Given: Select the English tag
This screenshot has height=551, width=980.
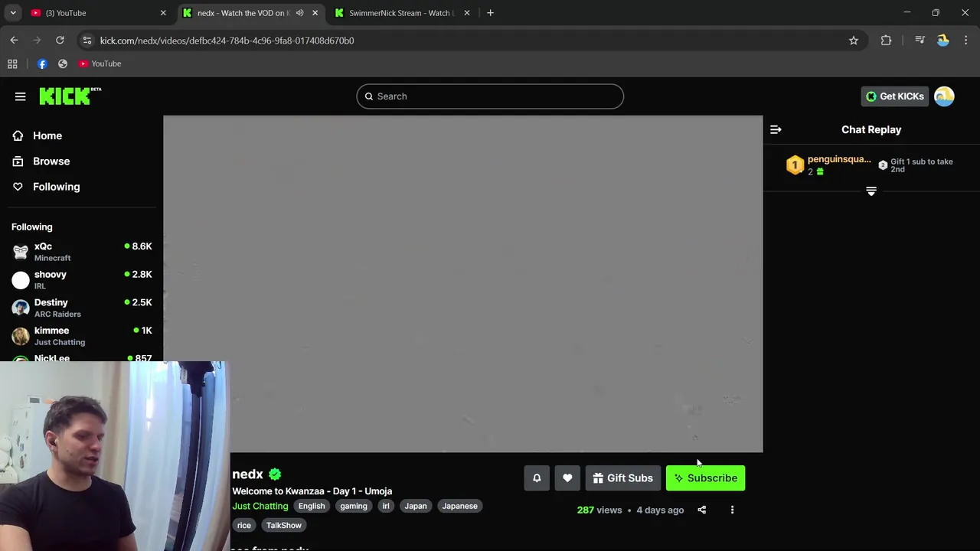Looking at the screenshot, I should coord(312,506).
